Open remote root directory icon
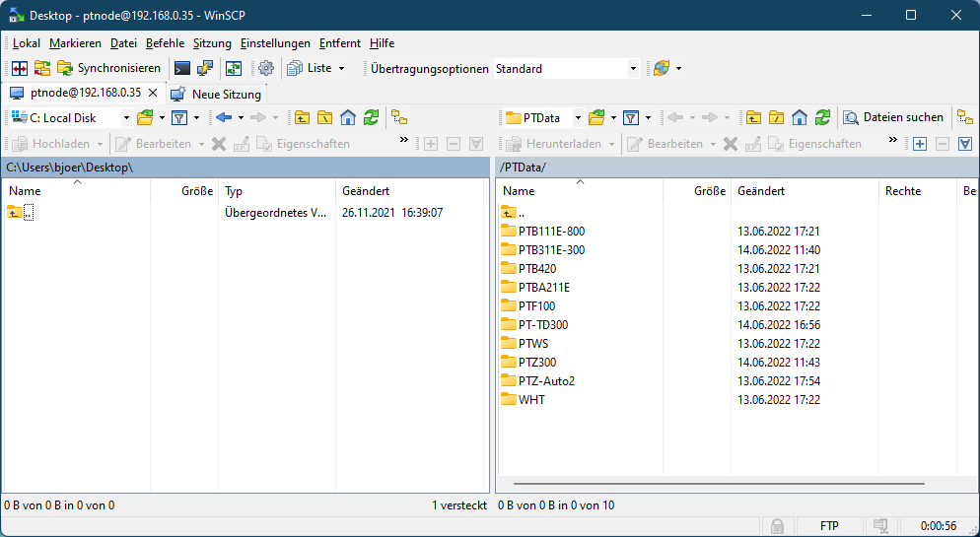 point(776,117)
